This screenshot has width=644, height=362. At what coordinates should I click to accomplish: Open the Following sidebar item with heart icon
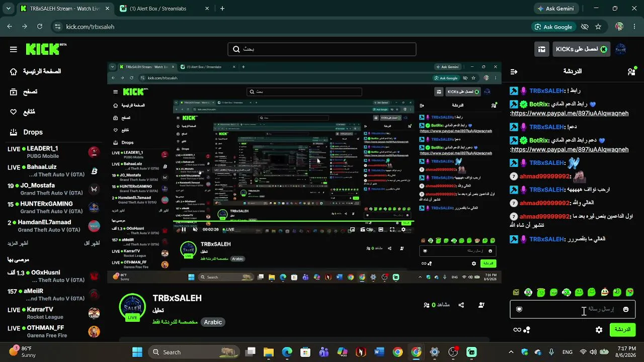[23, 112]
